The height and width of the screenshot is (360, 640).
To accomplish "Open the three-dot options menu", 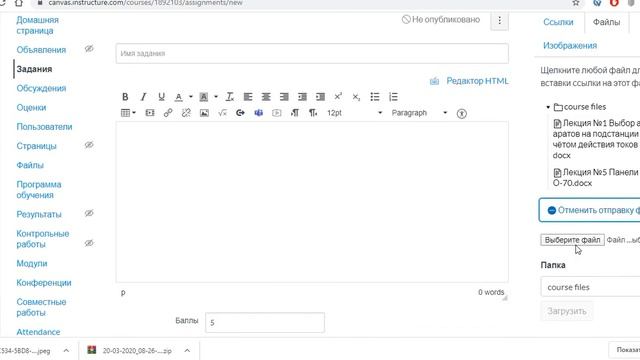I will click(x=499, y=20).
